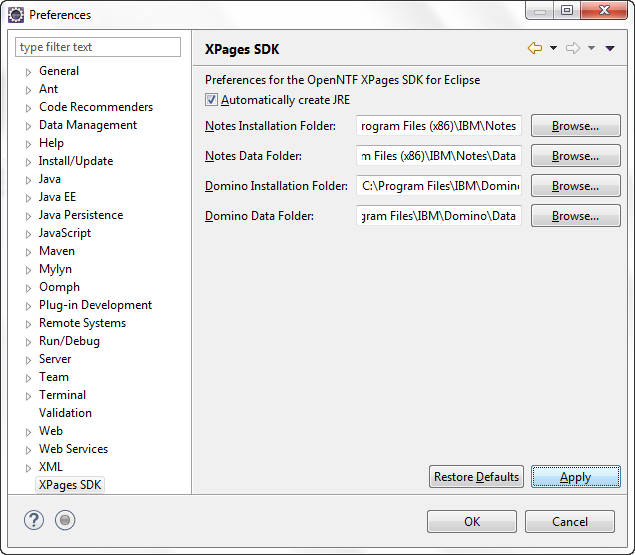Close the Preferences window
The height and width of the screenshot is (555, 635).
coord(604,10)
